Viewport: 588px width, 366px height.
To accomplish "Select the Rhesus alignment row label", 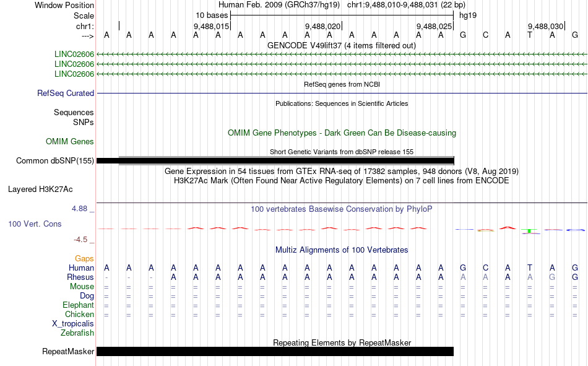I will 80,277.
